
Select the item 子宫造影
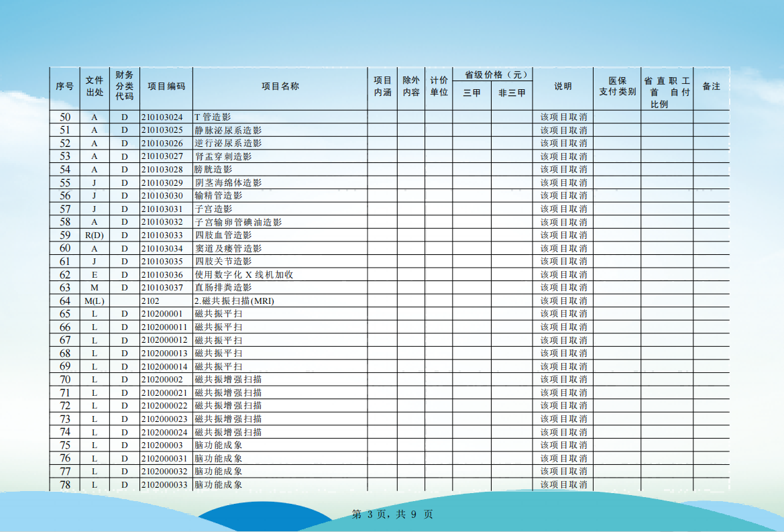coord(213,209)
